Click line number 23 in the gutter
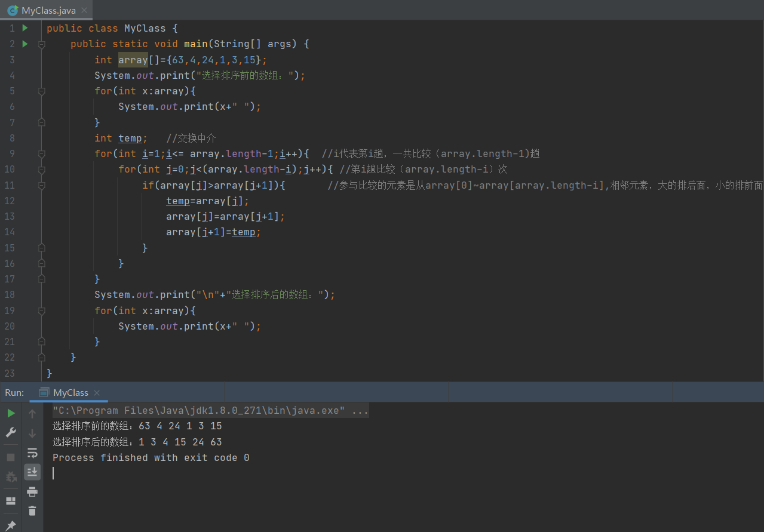The image size is (764, 532). [9, 373]
